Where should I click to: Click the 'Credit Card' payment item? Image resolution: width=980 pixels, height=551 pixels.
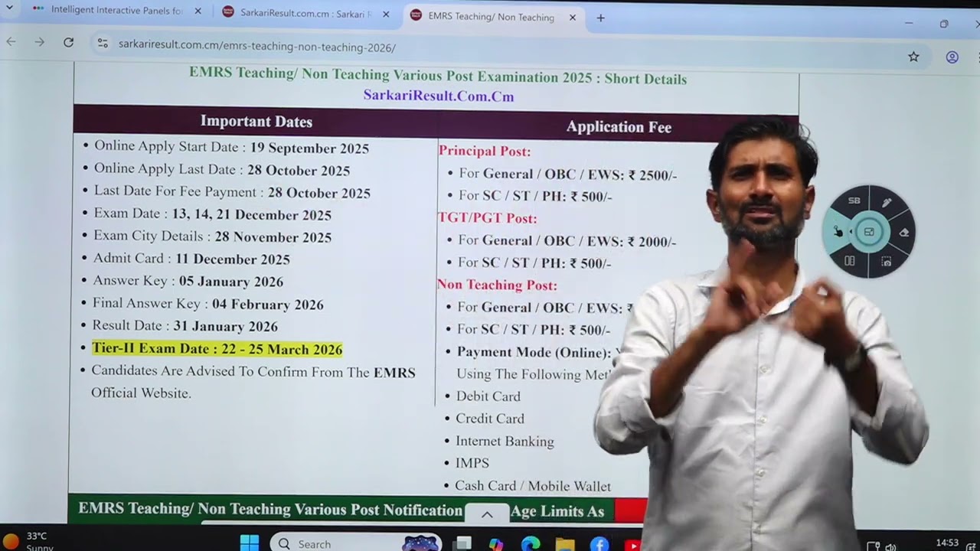pos(490,419)
